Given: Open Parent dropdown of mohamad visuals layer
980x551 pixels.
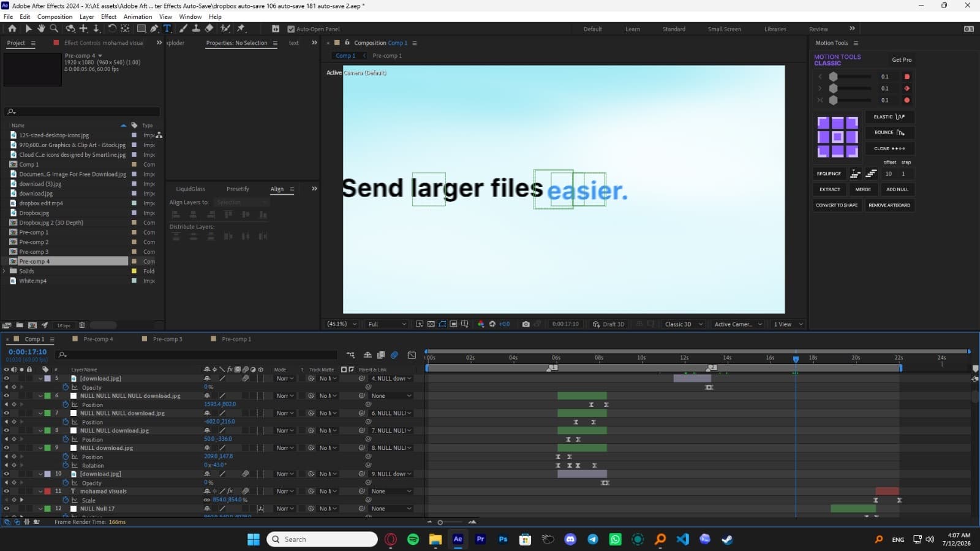Looking at the screenshot, I should tap(391, 491).
